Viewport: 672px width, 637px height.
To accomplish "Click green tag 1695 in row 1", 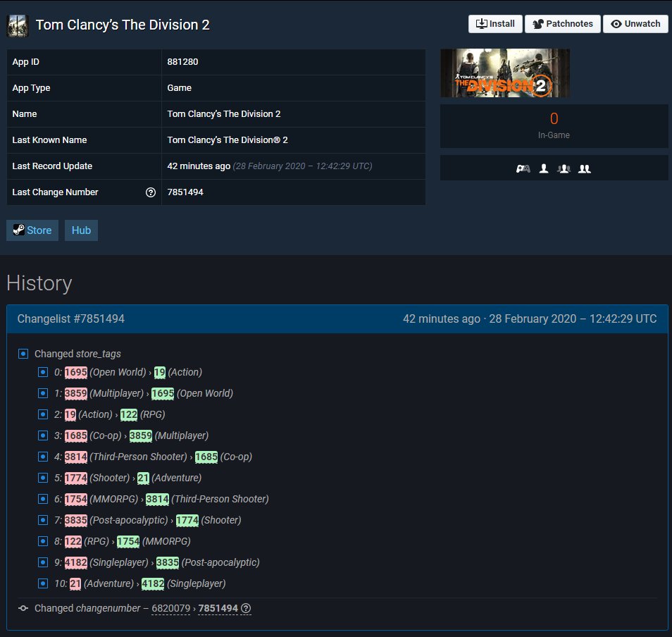I will tap(163, 393).
